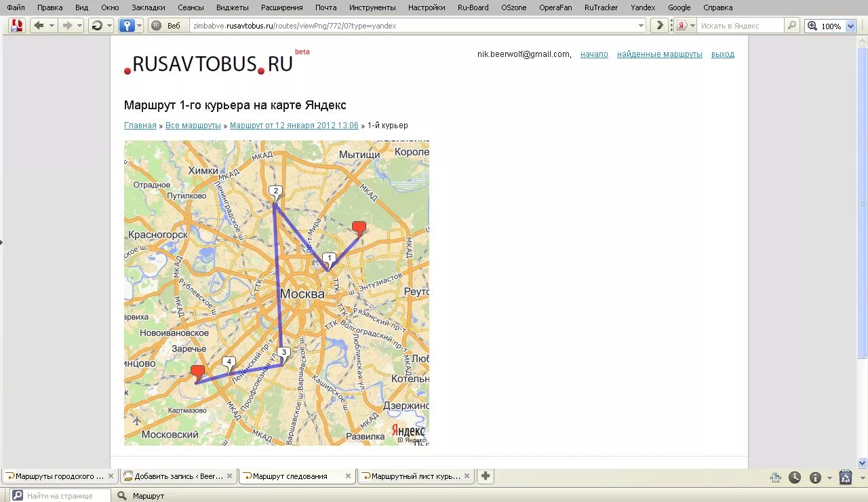
Task: Close the Добавить запись tab
Action: point(229,476)
